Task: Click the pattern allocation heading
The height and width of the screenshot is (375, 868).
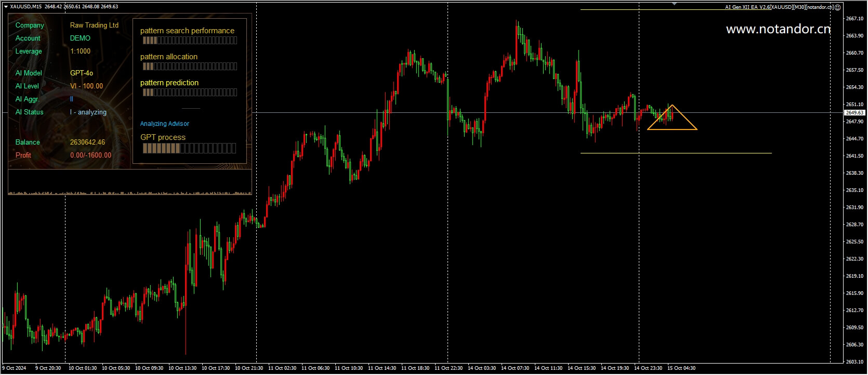Action: tap(169, 57)
